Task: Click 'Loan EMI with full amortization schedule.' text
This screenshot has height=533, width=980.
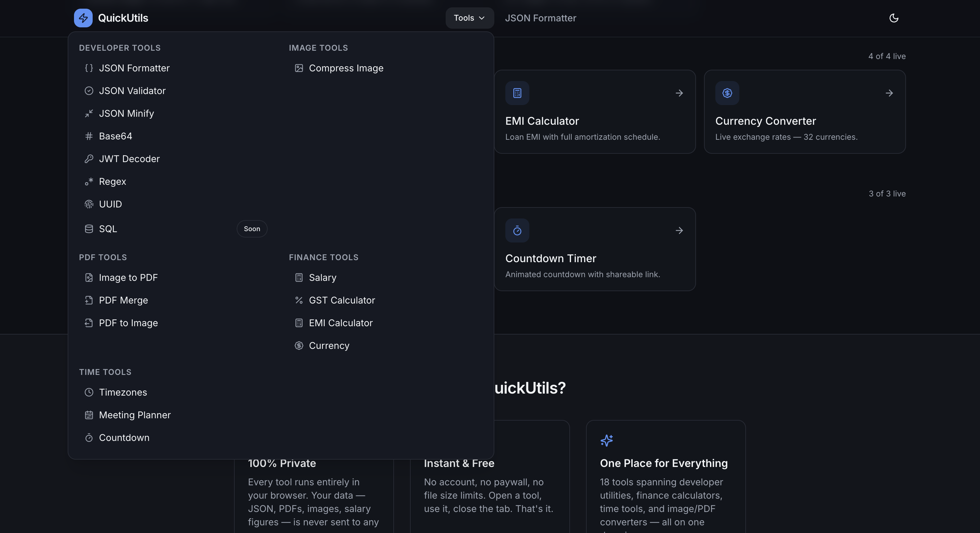Action: coord(582,137)
